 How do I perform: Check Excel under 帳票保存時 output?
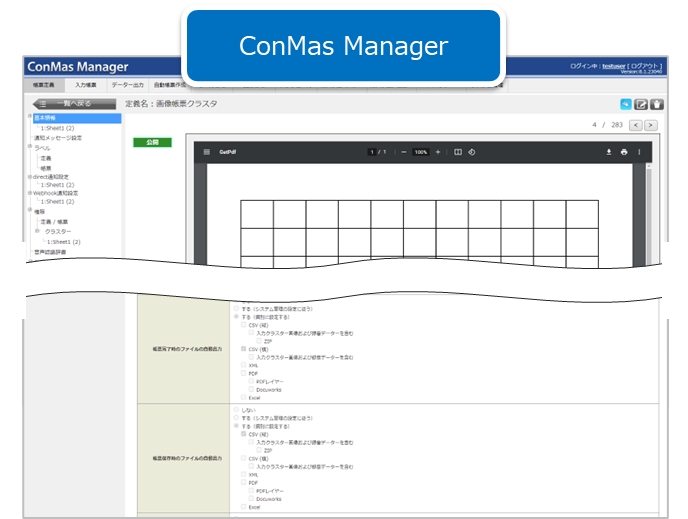click(244, 507)
